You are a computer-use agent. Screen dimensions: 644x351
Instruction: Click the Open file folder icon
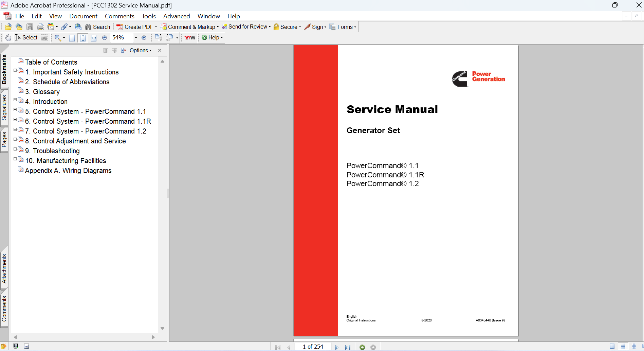click(8, 27)
